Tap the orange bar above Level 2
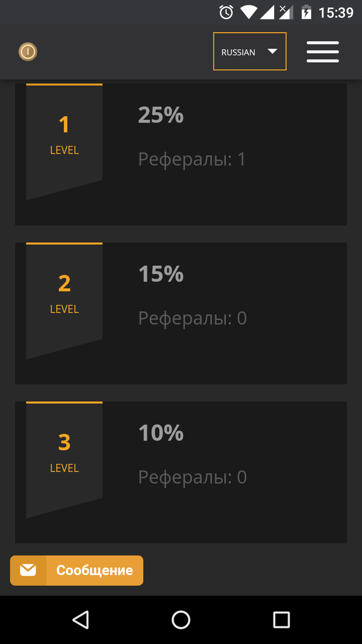The height and width of the screenshot is (644, 362). (64, 243)
